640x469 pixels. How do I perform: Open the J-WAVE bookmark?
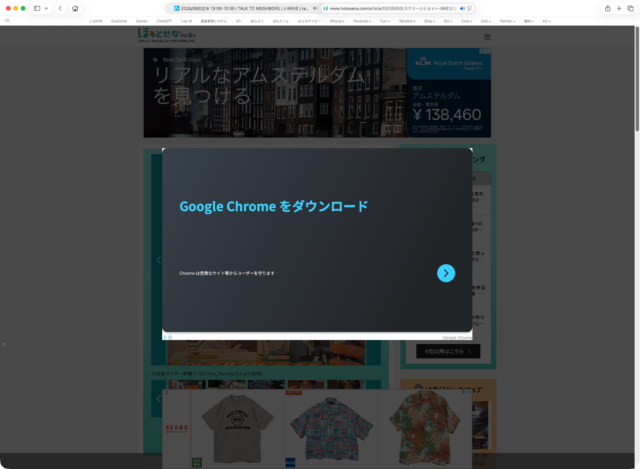[x=96, y=21]
